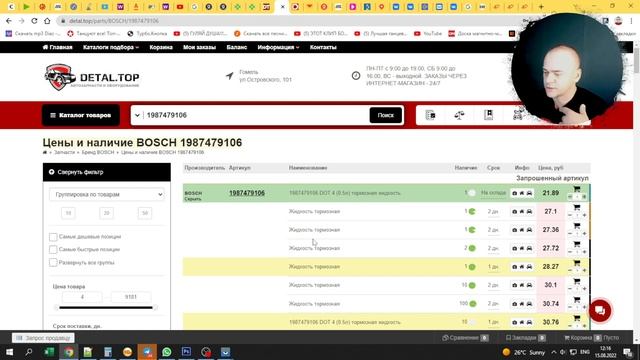Add the 27.1 price offer to cart
Image resolution: width=640 pixels, height=360 pixels.
(577, 208)
